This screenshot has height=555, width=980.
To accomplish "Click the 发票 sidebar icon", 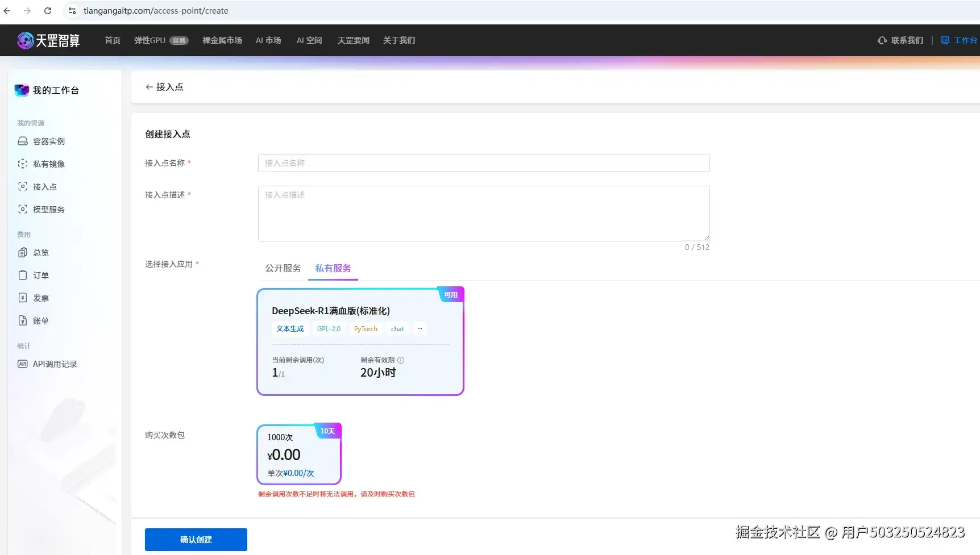I will click(x=23, y=298).
